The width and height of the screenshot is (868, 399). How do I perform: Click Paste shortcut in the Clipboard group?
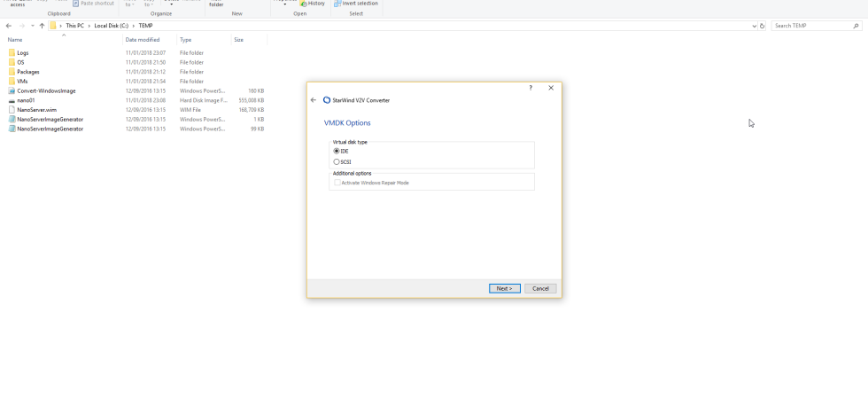93,4
